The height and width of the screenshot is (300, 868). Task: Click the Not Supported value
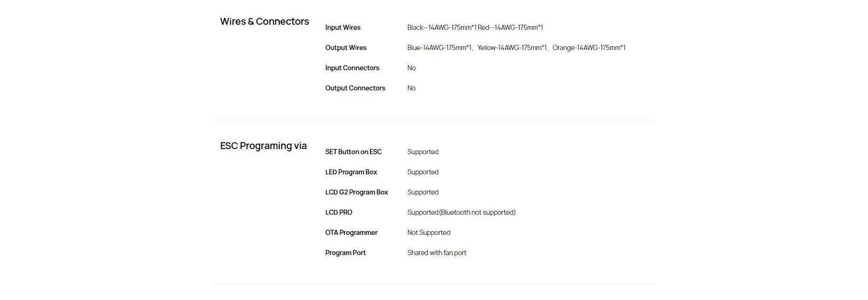429,233
